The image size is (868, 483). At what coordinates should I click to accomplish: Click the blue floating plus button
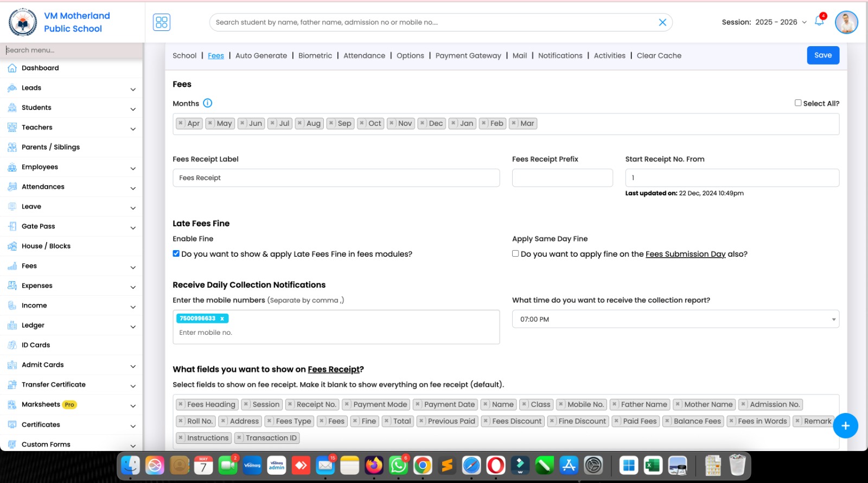(845, 426)
